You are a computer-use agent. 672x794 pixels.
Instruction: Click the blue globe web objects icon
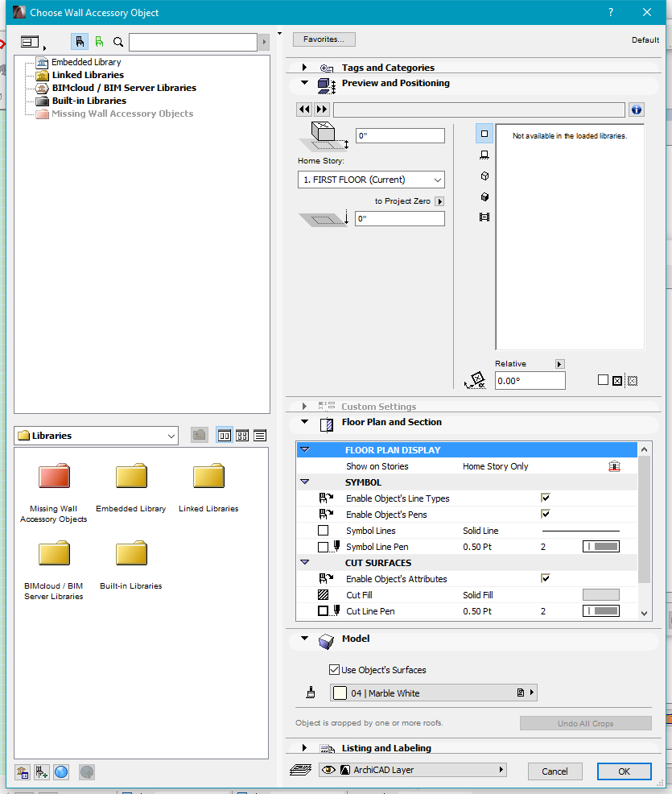(x=61, y=772)
